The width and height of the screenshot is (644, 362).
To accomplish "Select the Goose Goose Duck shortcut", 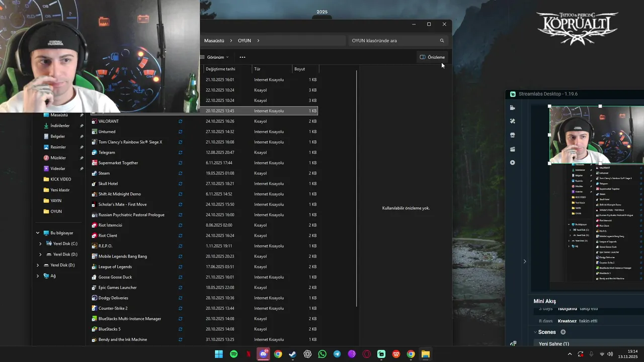I will 115,277.
